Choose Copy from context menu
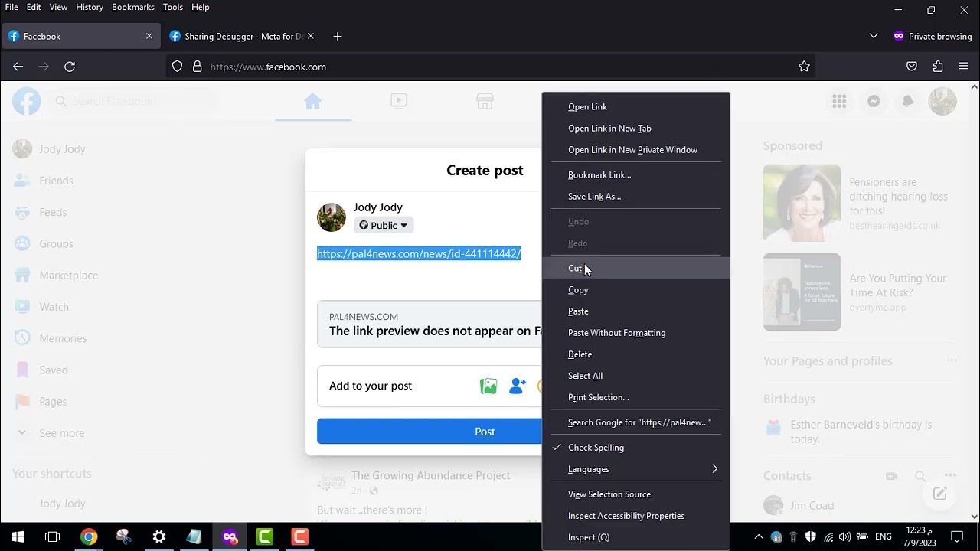Screen dimensions: 980x551 click(x=636, y=290)
